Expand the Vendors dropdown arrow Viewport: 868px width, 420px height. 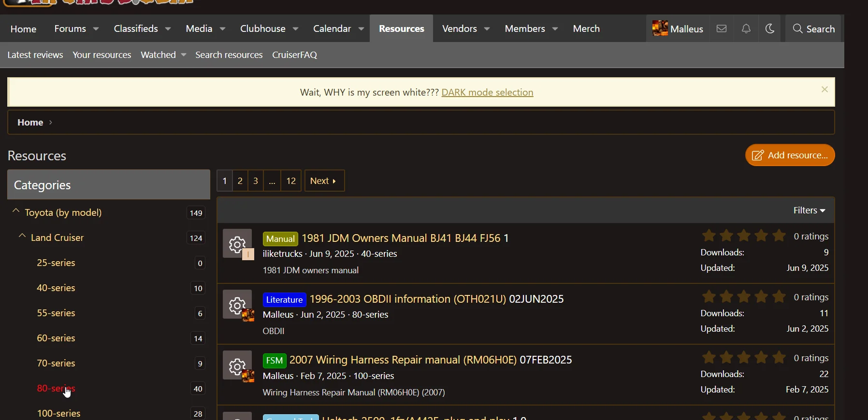487,29
